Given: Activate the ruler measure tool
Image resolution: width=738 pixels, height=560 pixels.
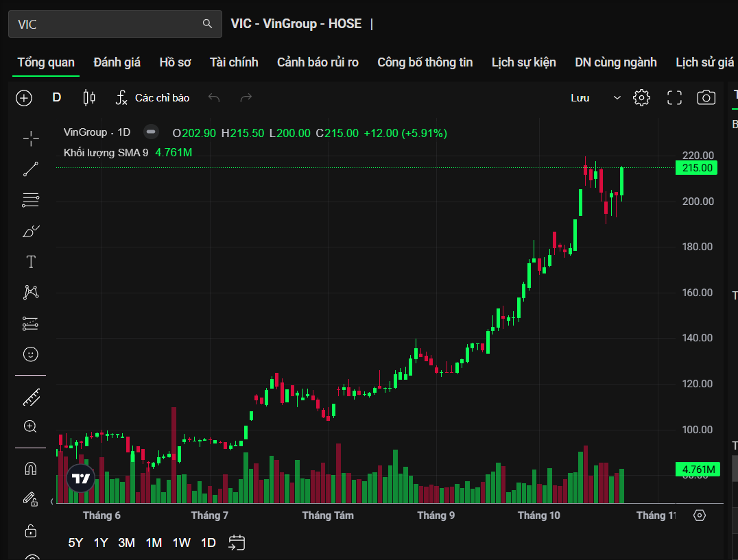Looking at the screenshot, I should pyautogui.click(x=31, y=396).
